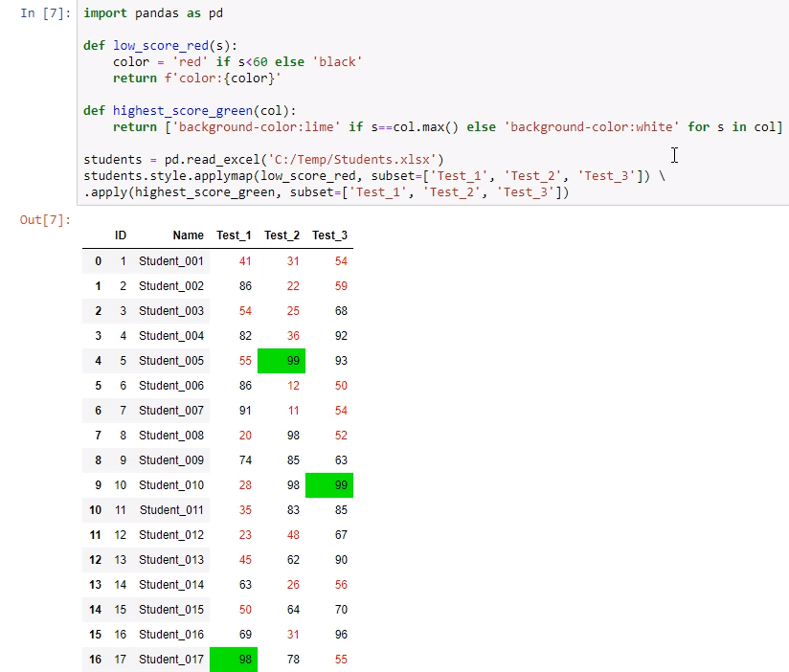Image resolution: width=789 pixels, height=672 pixels.
Task: Click the red Test_1 score 20 for Student_008
Action: pos(245,436)
